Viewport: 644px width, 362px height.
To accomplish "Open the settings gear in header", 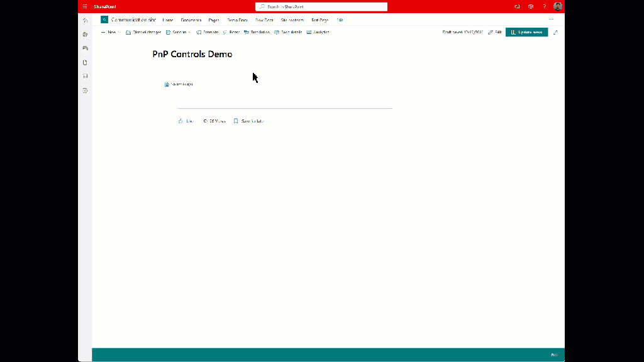I will pos(531,6).
